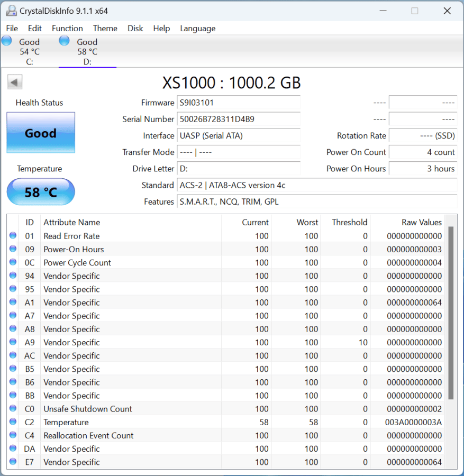The image size is (464, 476).
Task: Click the Threshold column header
Action: [x=345, y=222]
